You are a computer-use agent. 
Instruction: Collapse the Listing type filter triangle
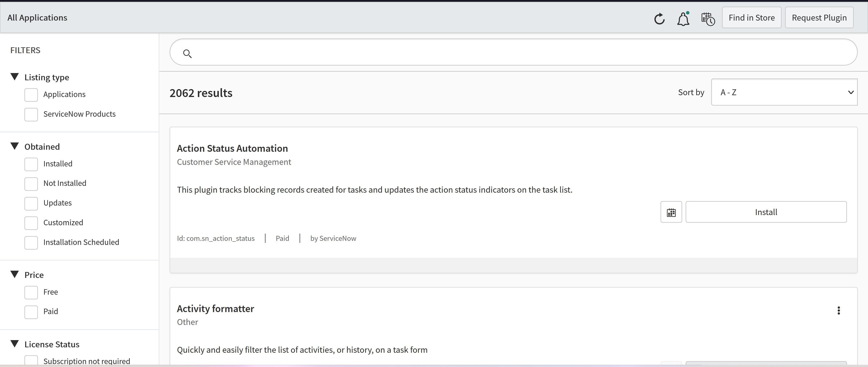pos(14,77)
